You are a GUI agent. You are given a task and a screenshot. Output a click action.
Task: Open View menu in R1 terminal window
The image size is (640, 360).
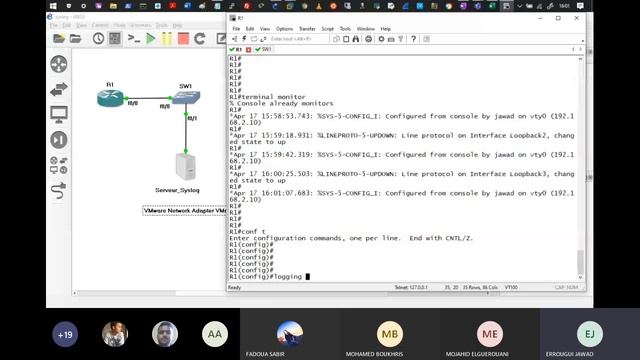pos(265,29)
